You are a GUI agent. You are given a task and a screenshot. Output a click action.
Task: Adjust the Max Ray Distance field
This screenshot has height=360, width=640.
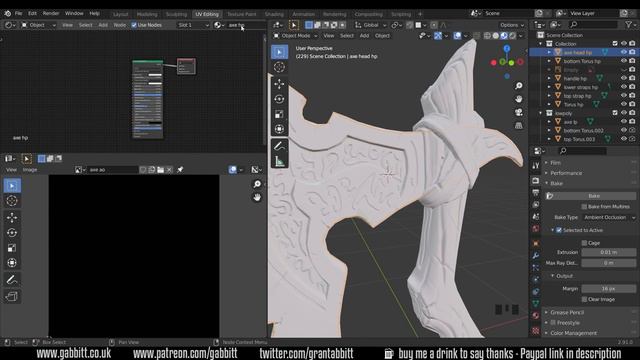(609, 263)
